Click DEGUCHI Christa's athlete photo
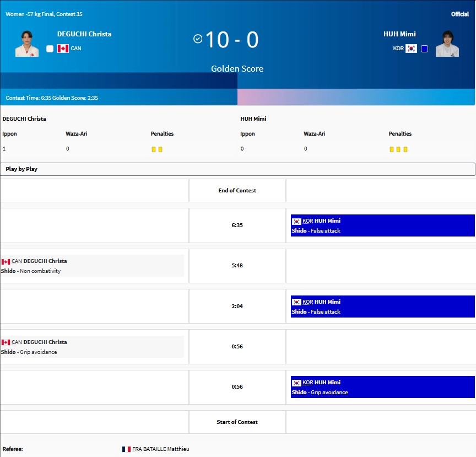This screenshot has width=476, height=457. click(26, 44)
